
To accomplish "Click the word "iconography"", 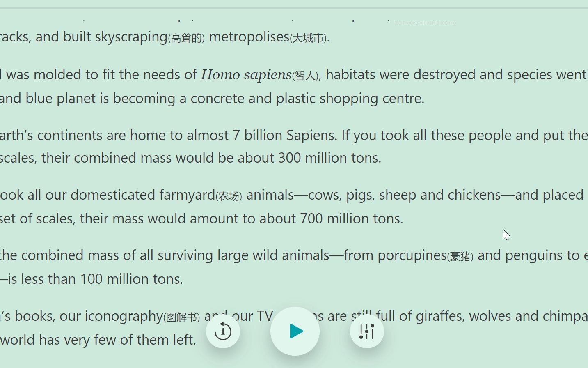I will pos(124,316).
